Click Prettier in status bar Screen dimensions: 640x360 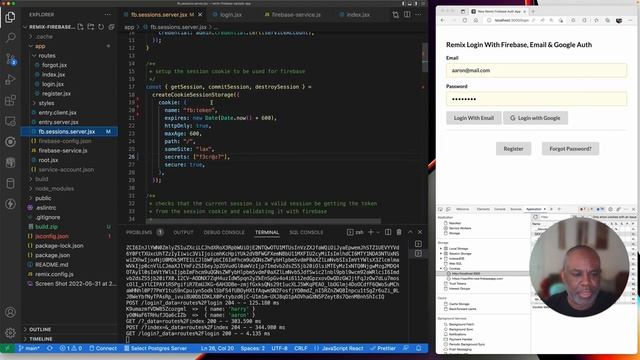(x=382, y=348)
